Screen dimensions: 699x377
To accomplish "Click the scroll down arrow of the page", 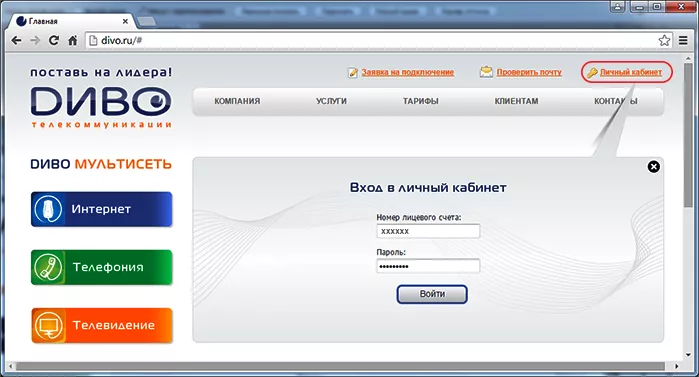I will coord(688,355).
